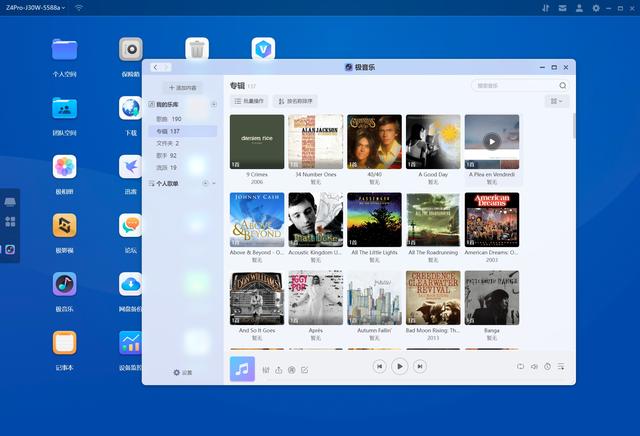The image size is (640, 436).
Task: Launch the 极相册 photo app icon
Action: (x=64, y=167)
